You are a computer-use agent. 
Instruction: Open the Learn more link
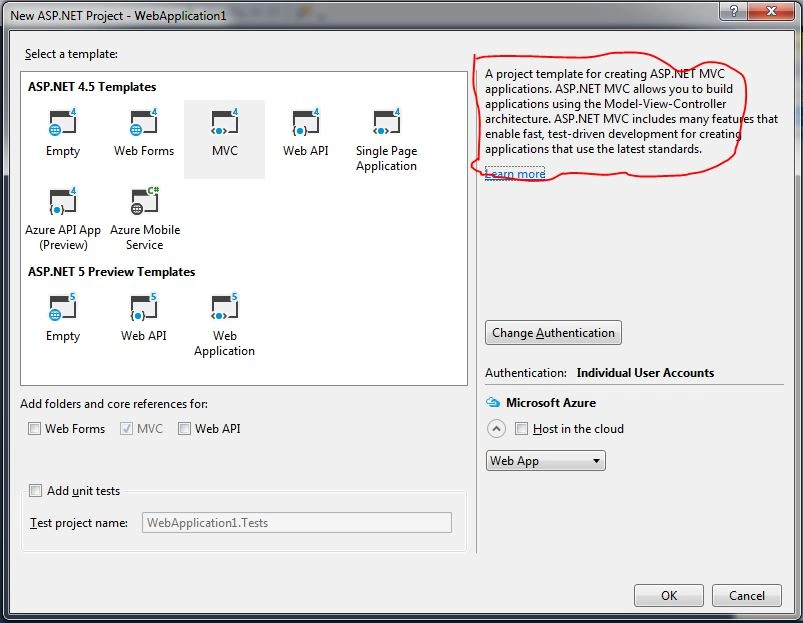click(515, 174)
